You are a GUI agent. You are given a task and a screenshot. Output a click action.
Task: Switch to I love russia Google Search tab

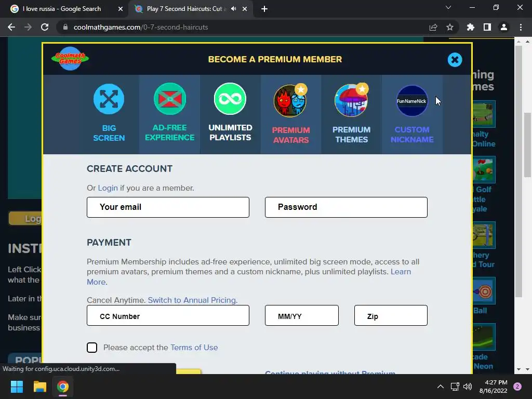point(62,9)
